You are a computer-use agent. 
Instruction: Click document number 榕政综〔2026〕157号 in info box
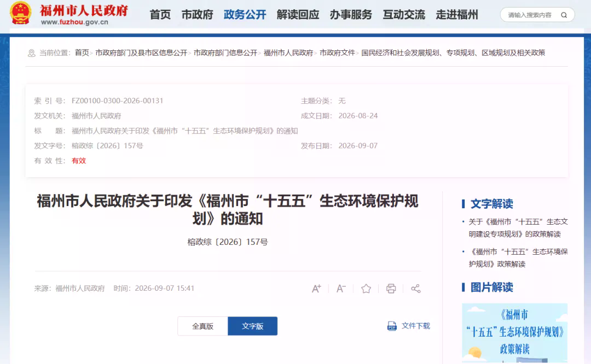coord(107,146)
